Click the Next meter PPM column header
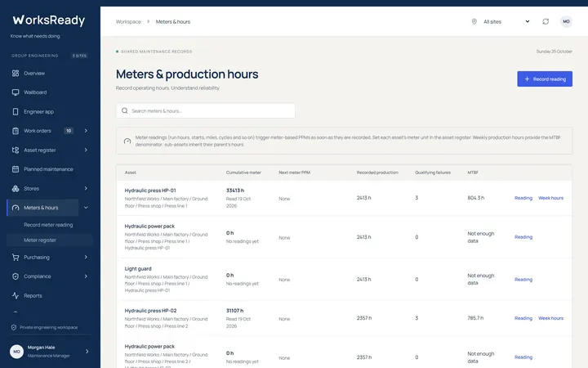The height and width of the screenshot is (368, 588). point(294,173)
